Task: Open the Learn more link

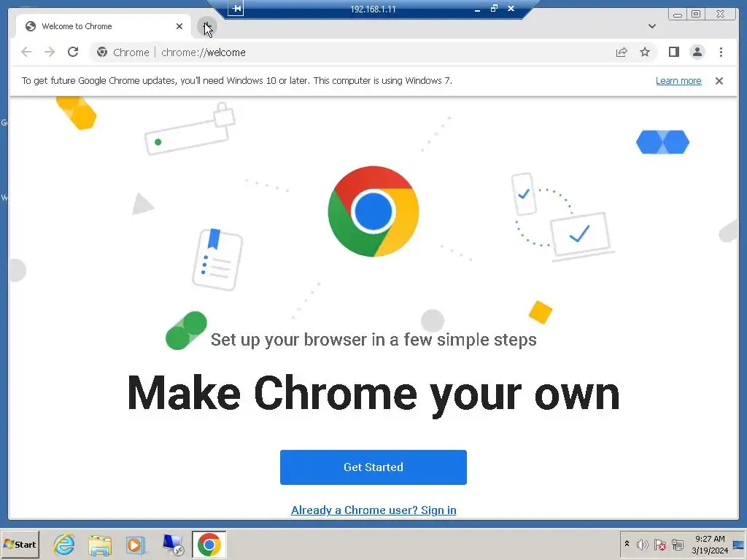Action: point(678,80)
